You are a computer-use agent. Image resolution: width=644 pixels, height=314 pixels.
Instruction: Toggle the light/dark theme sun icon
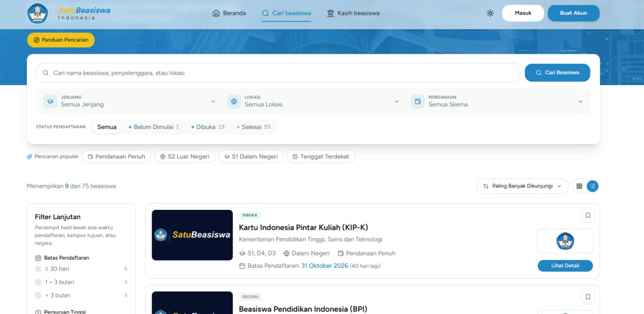tap(490, 13)
